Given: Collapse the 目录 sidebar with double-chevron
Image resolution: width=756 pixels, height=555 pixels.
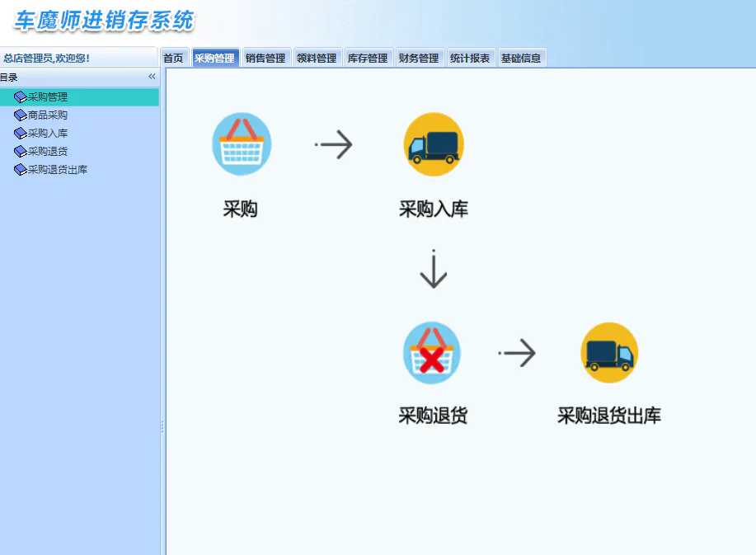Looking at the screenshot, I should (152, 77).
